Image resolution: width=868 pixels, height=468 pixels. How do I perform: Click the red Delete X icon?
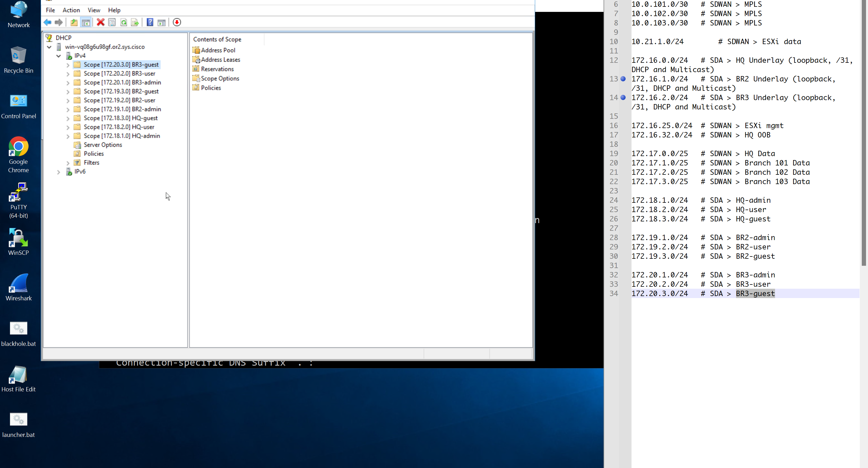100,22
